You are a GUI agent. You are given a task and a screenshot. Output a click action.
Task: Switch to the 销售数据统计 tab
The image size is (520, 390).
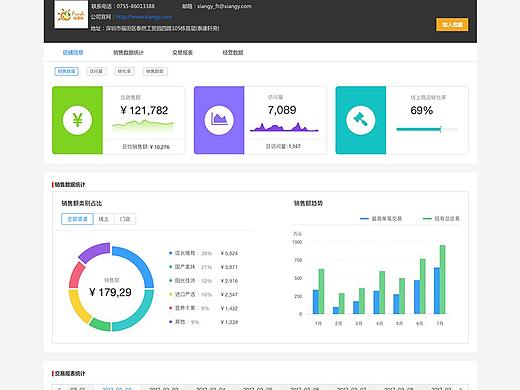click(x=128, y=53)
